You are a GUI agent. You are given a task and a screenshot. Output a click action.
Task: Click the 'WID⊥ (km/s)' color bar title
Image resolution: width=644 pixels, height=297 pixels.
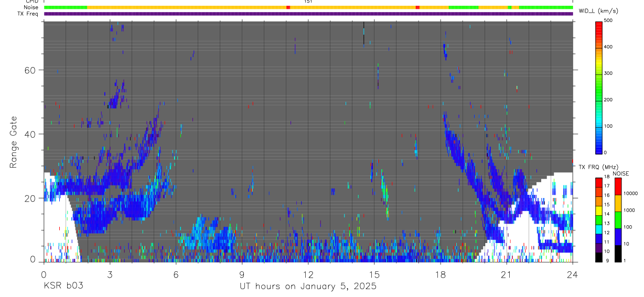point(599,10)
